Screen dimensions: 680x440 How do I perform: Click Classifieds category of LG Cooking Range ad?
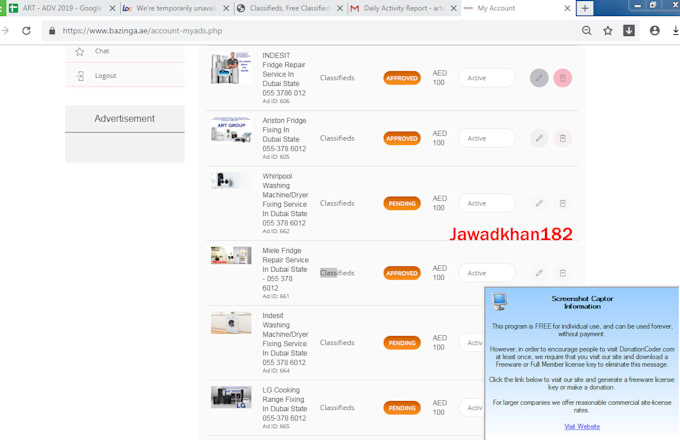[x=337, y=408]
